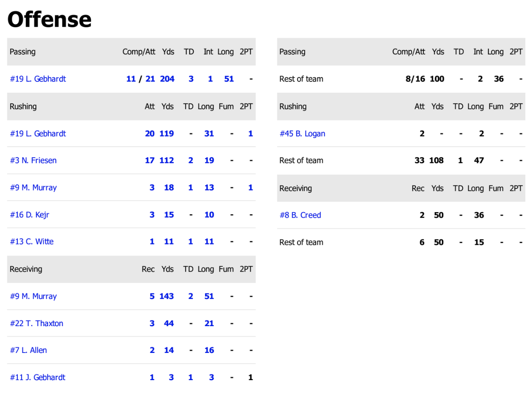Select the #16 D. Kejr player link

(29, 215)
